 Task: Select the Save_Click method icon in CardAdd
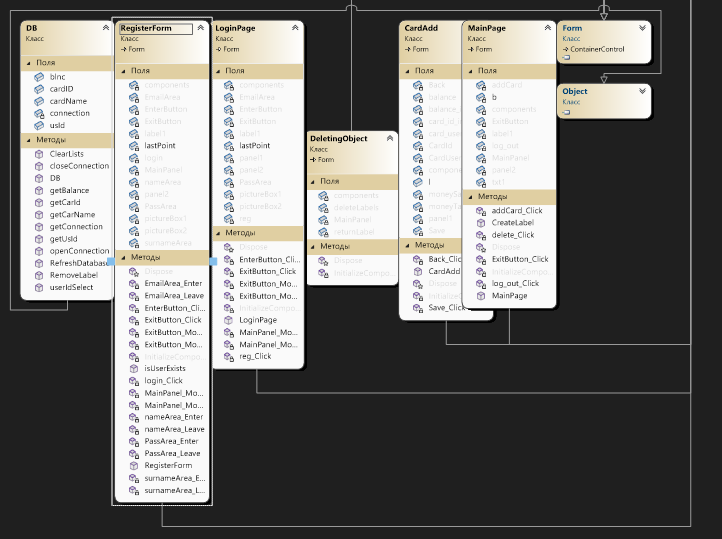(418, 308)
